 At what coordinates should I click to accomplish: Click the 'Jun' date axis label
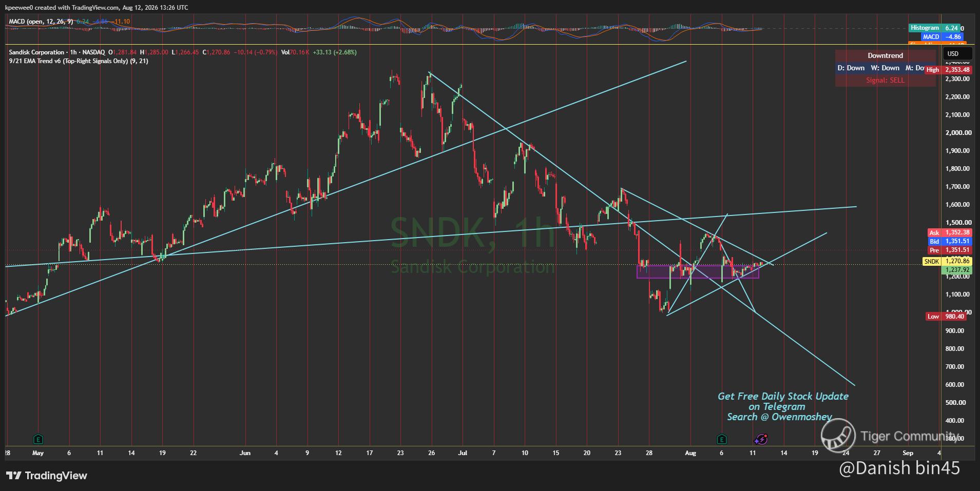pyautogui.click(x=245, y=453)
